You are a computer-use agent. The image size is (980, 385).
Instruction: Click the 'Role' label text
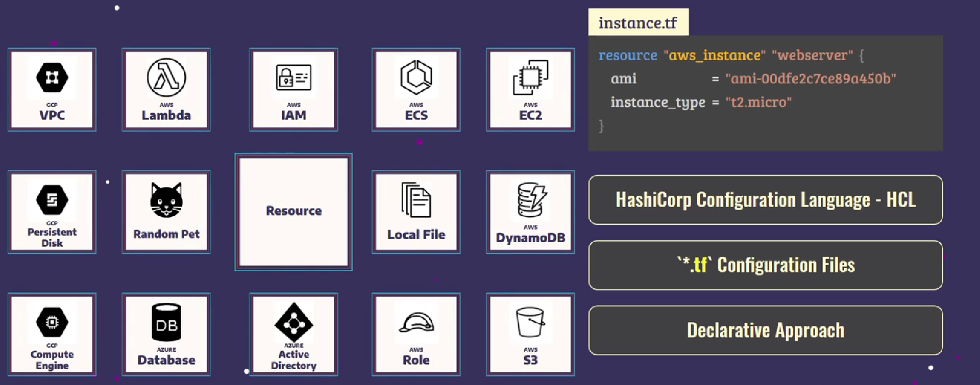[416, 360]
